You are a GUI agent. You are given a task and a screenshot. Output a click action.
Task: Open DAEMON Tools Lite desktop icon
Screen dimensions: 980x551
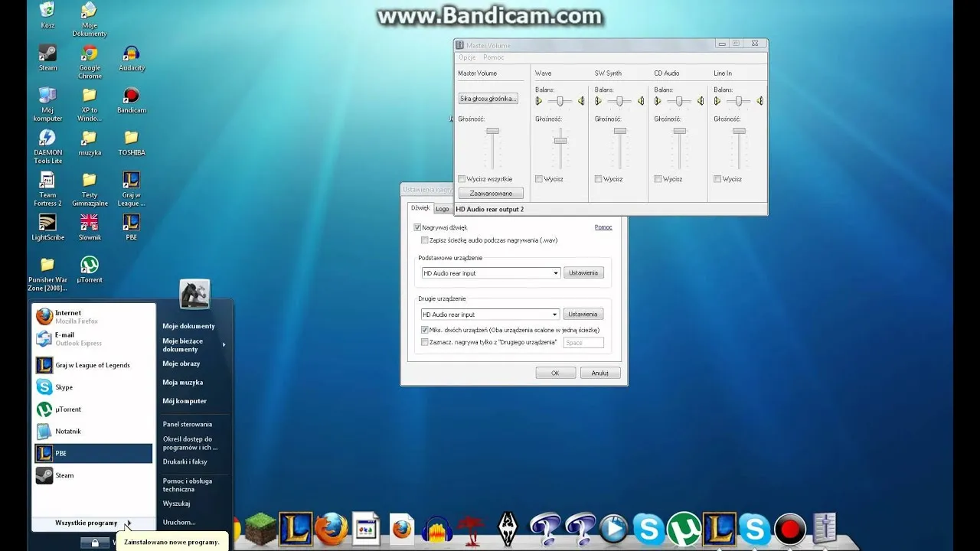click(47, 139)
